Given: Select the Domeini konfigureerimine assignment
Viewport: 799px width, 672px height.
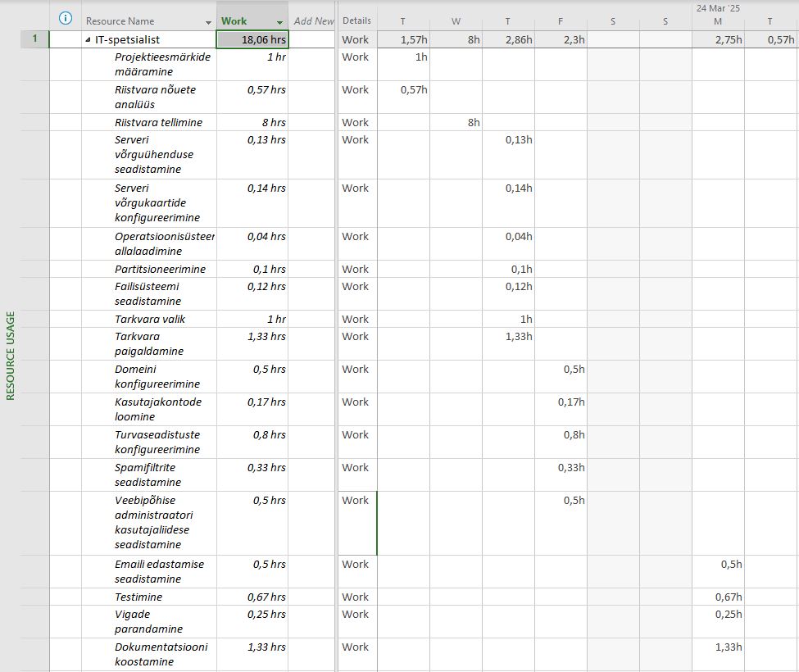Looking at the screenshot, I should point(157,376).
